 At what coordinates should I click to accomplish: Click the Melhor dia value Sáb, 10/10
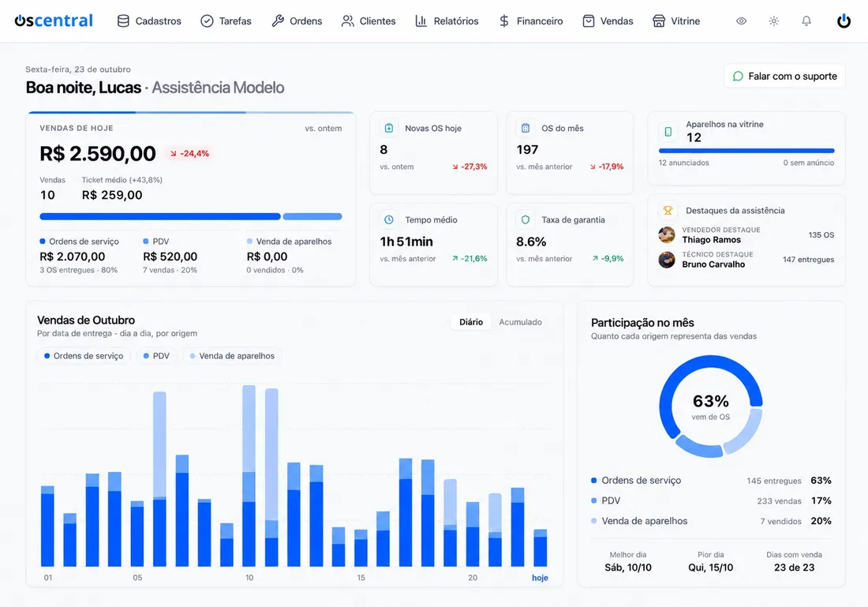[x=628, y=567]
